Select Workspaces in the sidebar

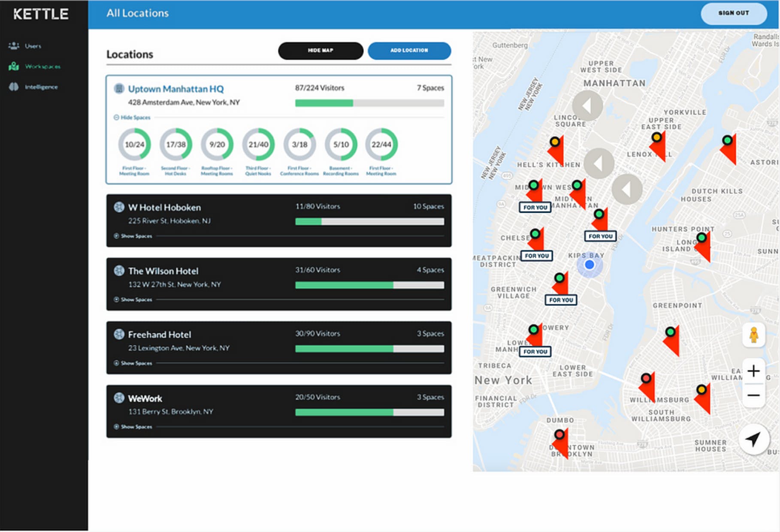coord(34,66)
